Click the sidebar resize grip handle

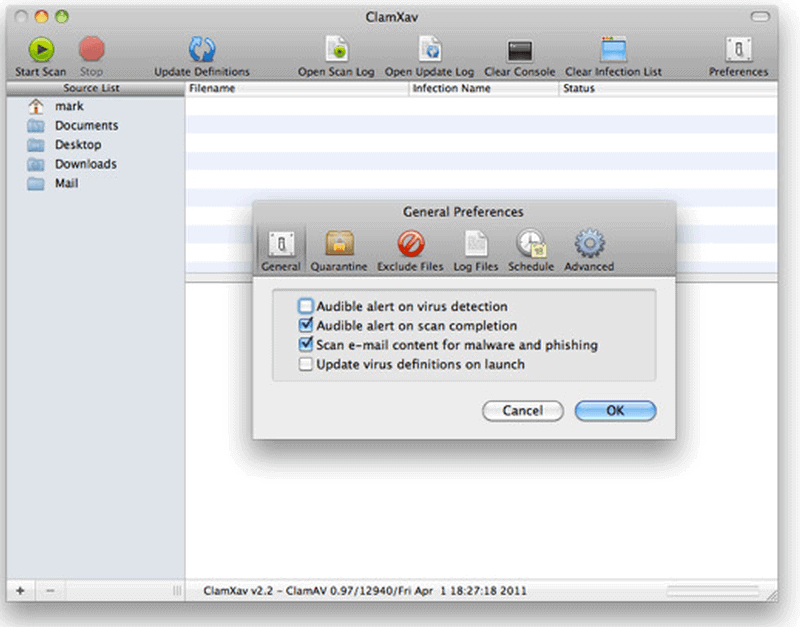tap(177, 591)
